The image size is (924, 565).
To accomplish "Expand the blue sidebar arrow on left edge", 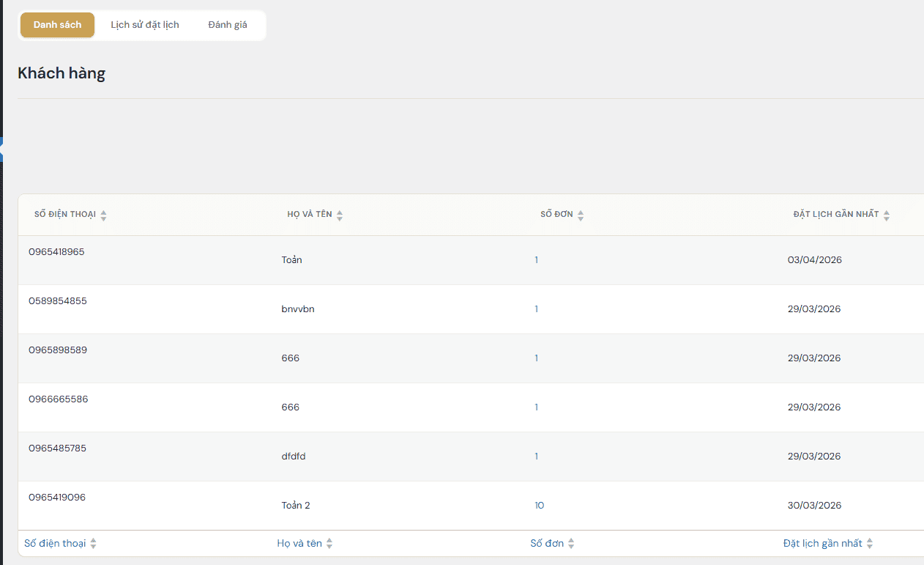I will pyautogui.click(x=2, y=149).
